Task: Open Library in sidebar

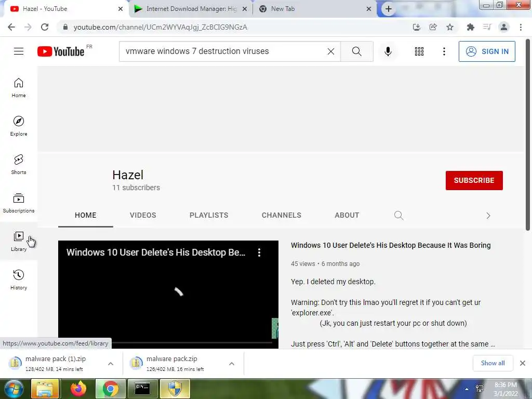Action: point(19,241)
